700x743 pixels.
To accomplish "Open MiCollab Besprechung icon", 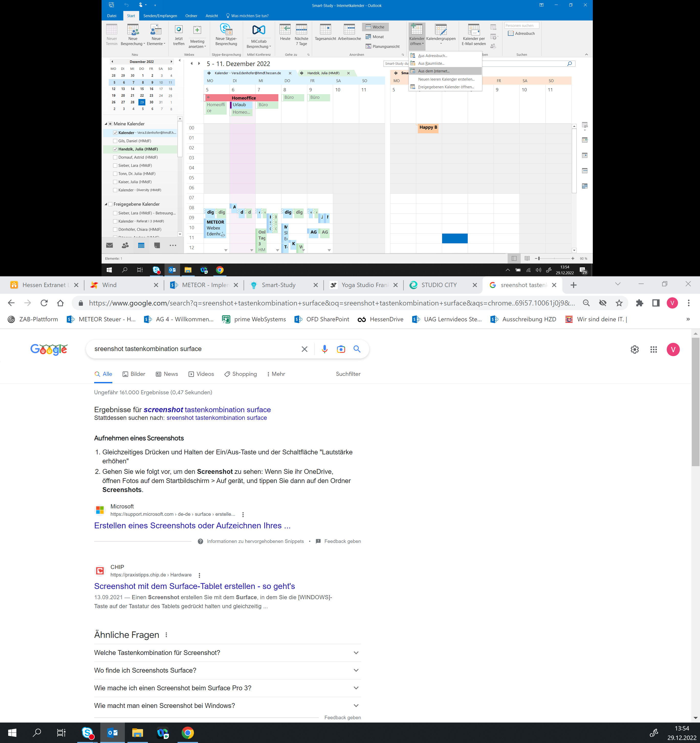I will [258, 30].
